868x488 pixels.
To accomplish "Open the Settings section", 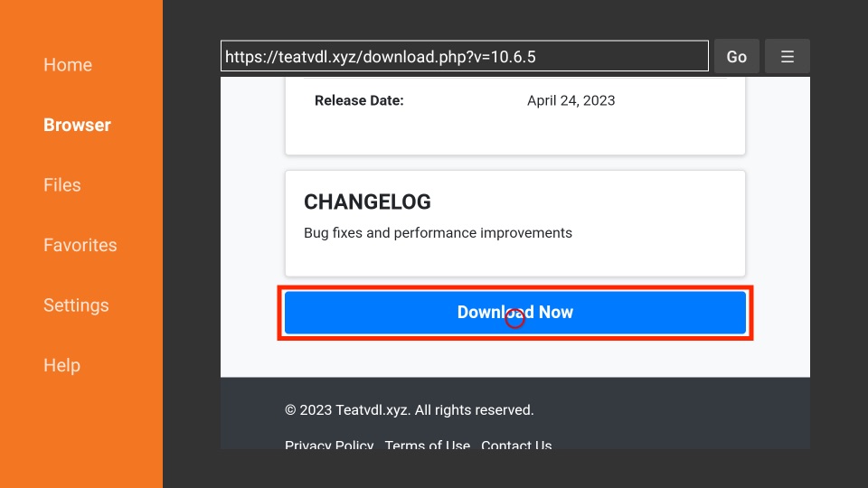I will tap(76, 305).
